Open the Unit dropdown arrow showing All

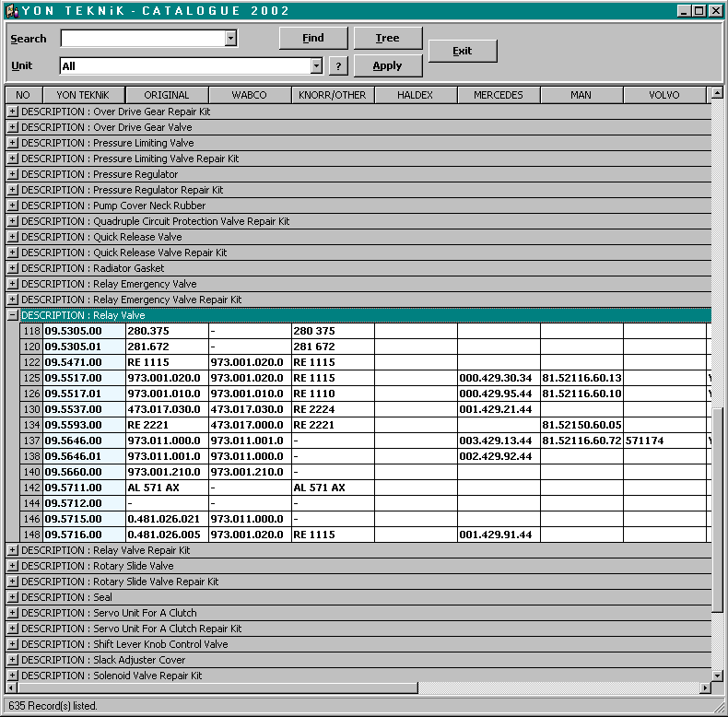tap(316, 65)
